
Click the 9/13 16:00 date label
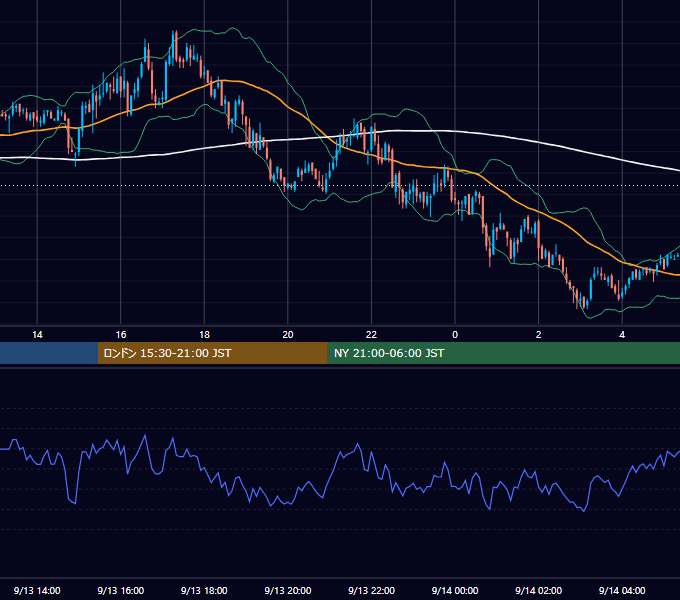click(x=121, y=590)
